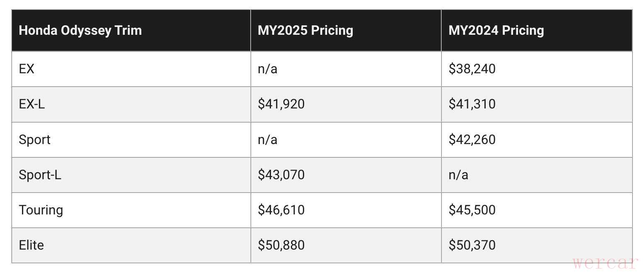644x274 pixels.
Task: Click the Elite MY2024 price $50,370
Action: tap(472, 245)
